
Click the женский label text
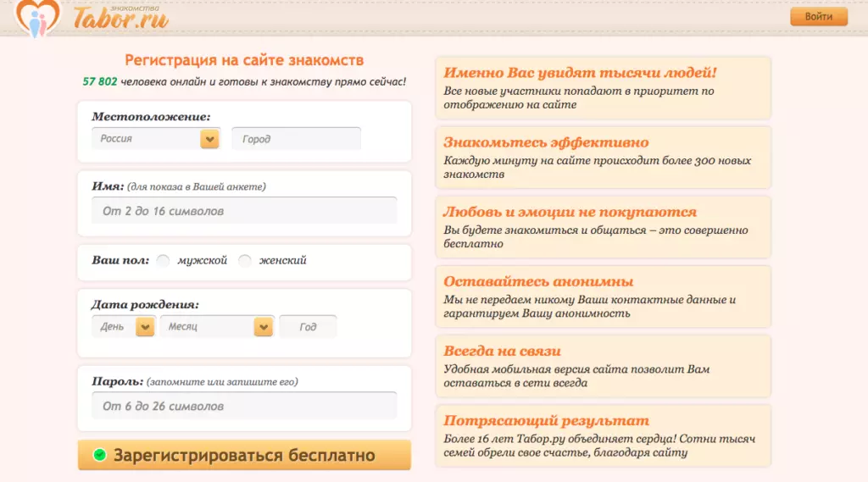(282, 261)
